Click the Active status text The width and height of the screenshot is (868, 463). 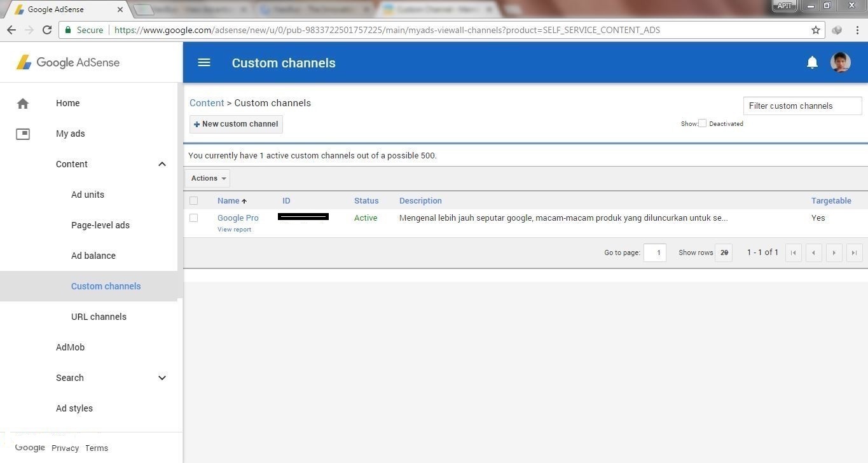tap(366, 218)
